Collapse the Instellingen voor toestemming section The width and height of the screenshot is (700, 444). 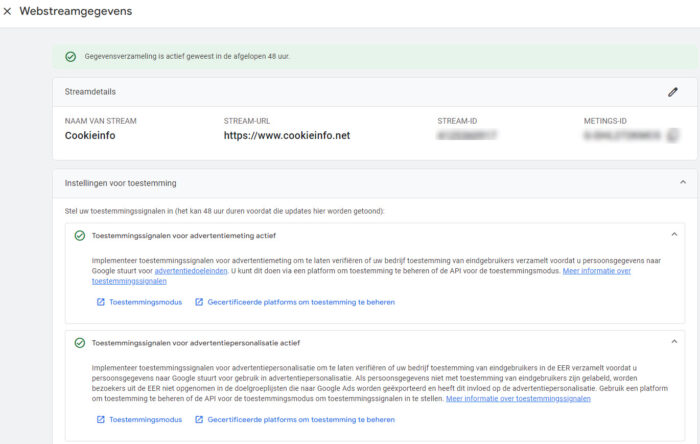click(x=683, y=183)
